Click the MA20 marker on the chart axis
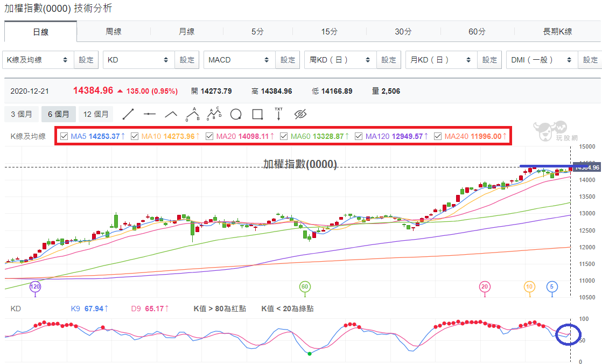This screenshot has width=602, height=364. [x=485, y=286]
